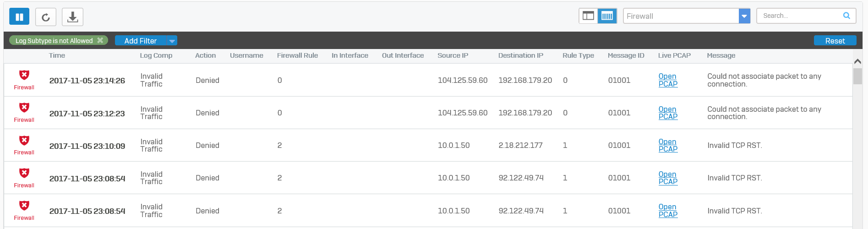
Task: Sort by the Time column header
Action: point(57,55)
